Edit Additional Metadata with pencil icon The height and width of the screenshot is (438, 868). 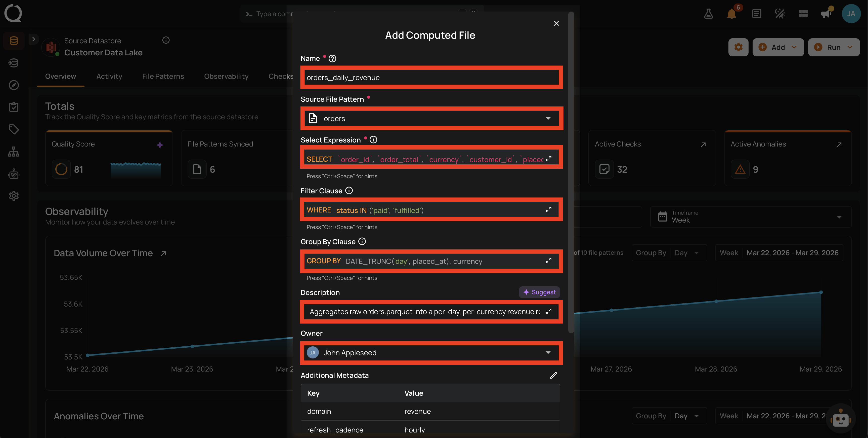tap(554, 375)
